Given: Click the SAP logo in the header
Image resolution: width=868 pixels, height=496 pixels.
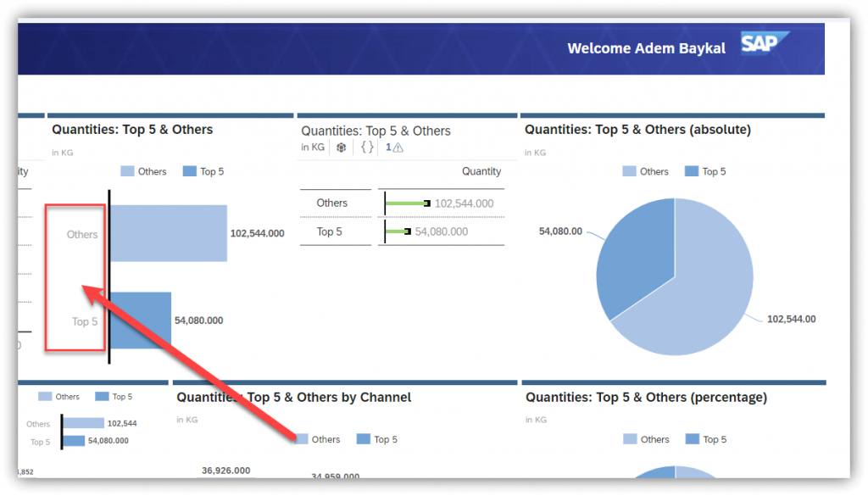Looking at the screenshot, I should pyautogui.click(x=765, y=42).
